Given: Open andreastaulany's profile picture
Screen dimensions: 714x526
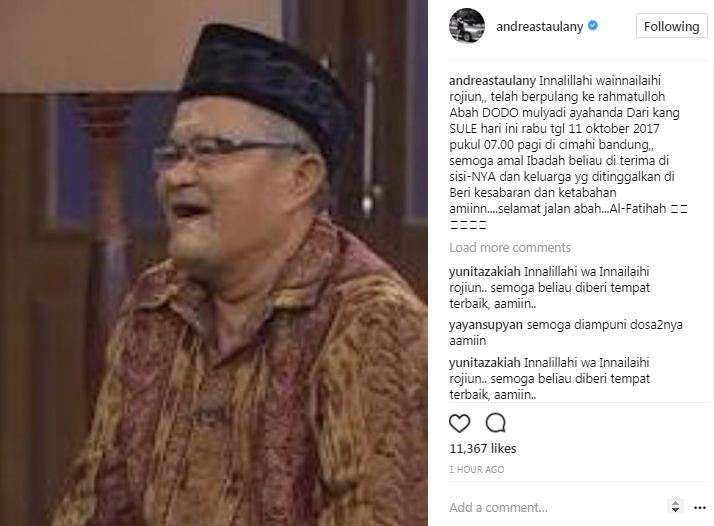Looking at the screenshot, I should click(467, 26).
